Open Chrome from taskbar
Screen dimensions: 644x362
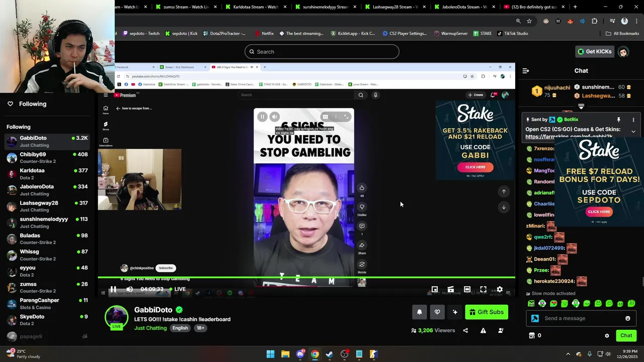pos(314,354)
